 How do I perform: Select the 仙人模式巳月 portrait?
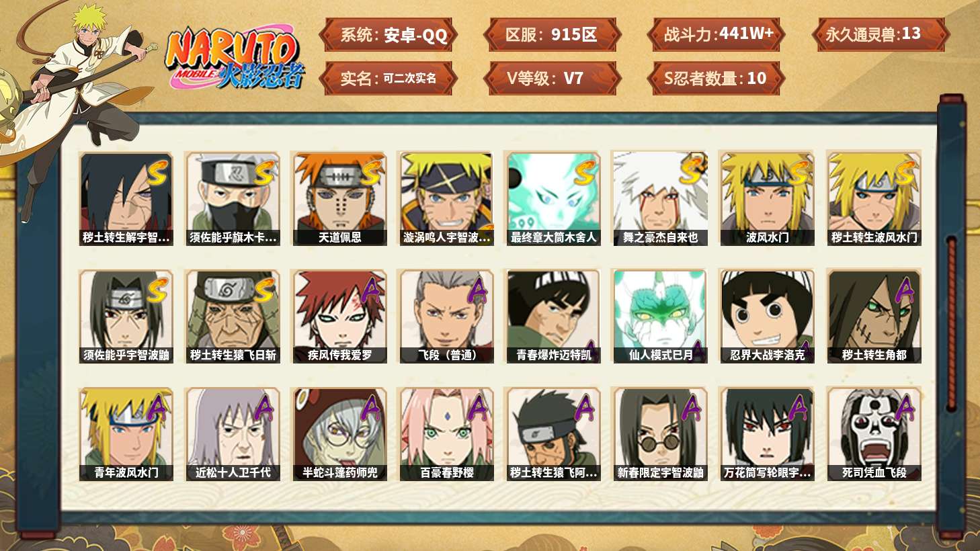[x=660, y=316]
